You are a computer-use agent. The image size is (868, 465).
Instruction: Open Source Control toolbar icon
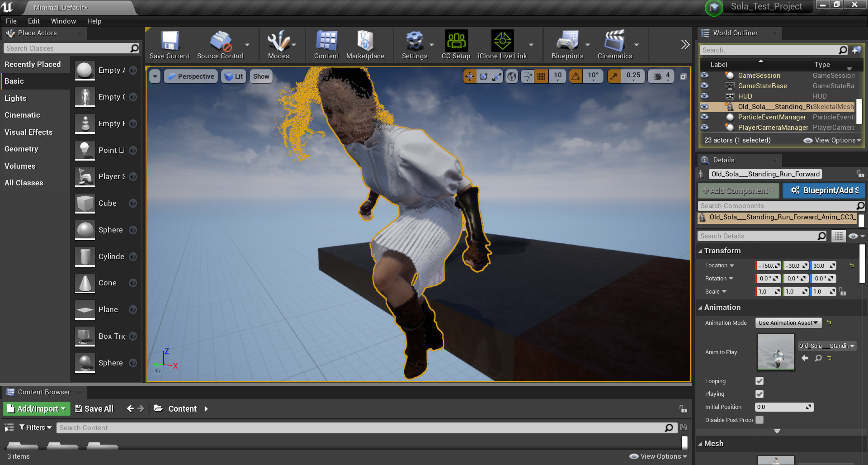pos(220,45)
